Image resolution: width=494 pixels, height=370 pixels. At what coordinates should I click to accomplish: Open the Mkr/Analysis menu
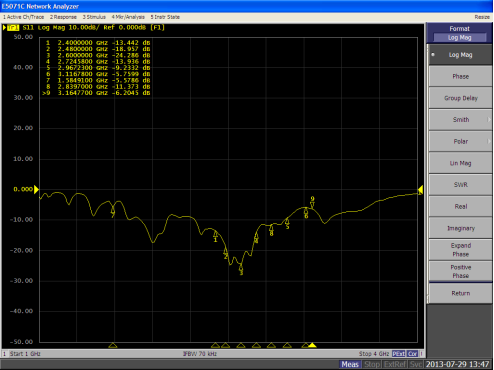(128, 17)
